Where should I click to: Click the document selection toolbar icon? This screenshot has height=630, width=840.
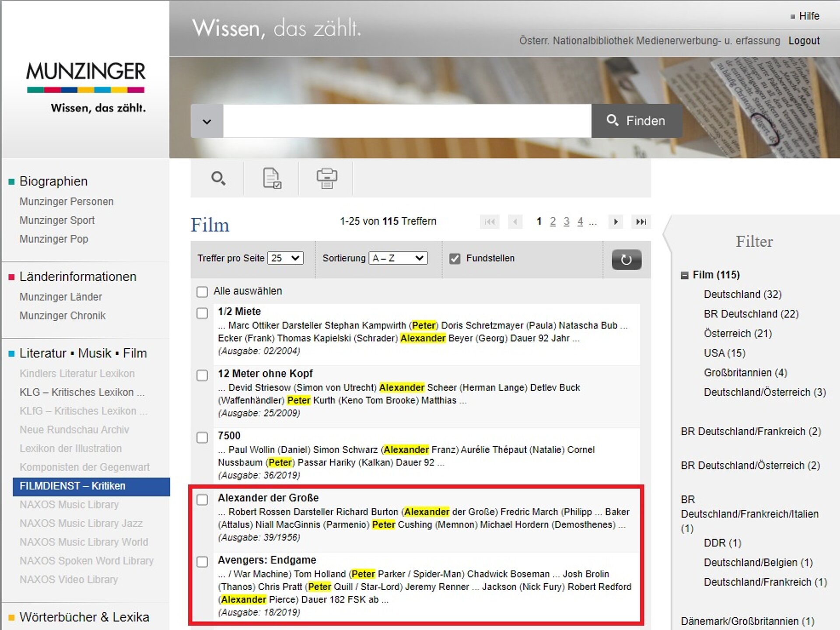coord(272,178)
